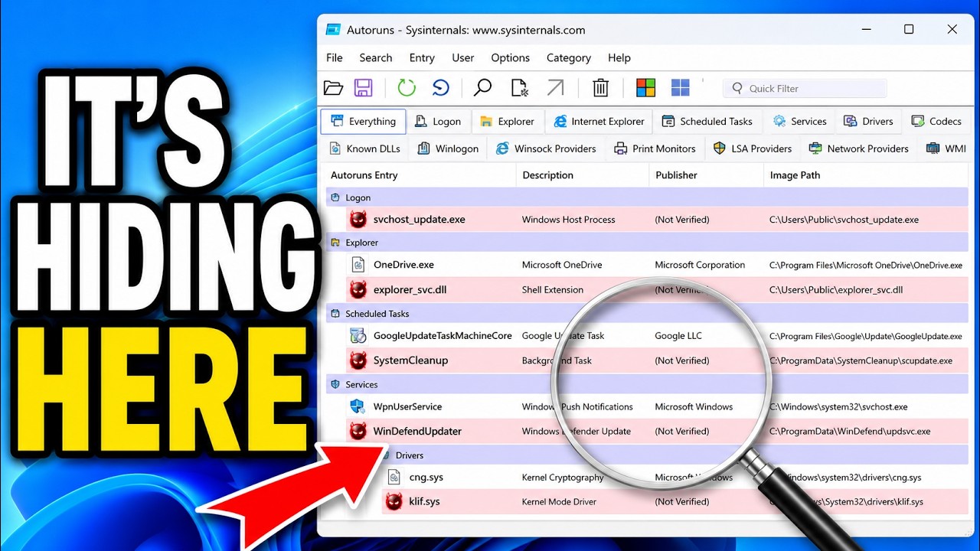Click the path C:\Users\Public\svchost_update.exe
Viewport: 980px width, 551px height.
[844, 220]
